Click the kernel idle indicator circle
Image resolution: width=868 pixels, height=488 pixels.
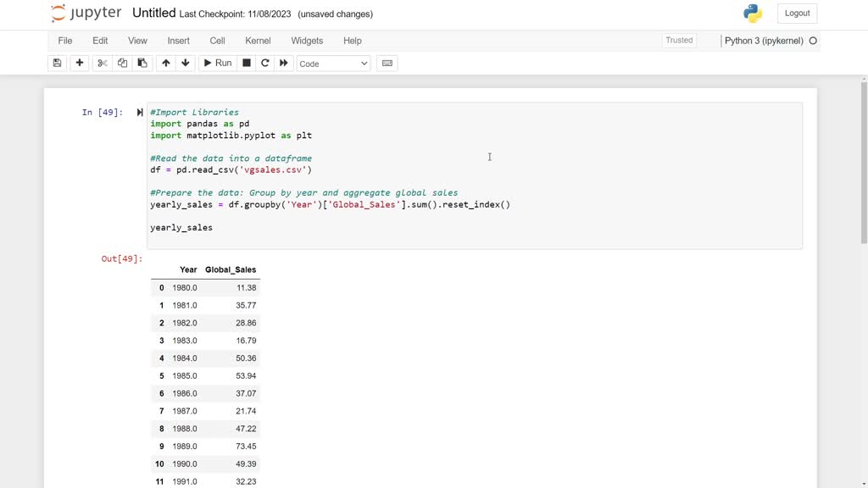pos(813,41)
